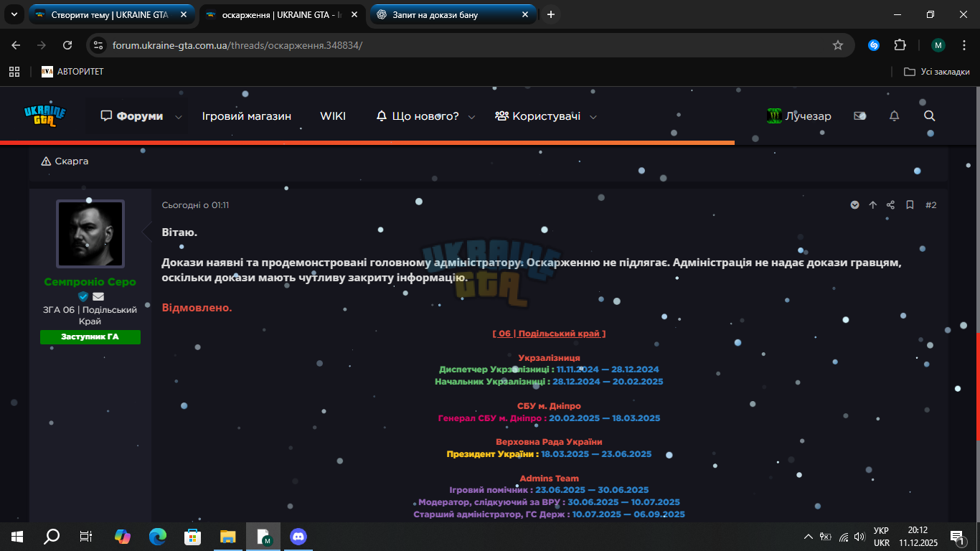Close the оскарження browser tab
Image resolution: width=980 pixels, height=551 pixels.
[x=354, y=14]
